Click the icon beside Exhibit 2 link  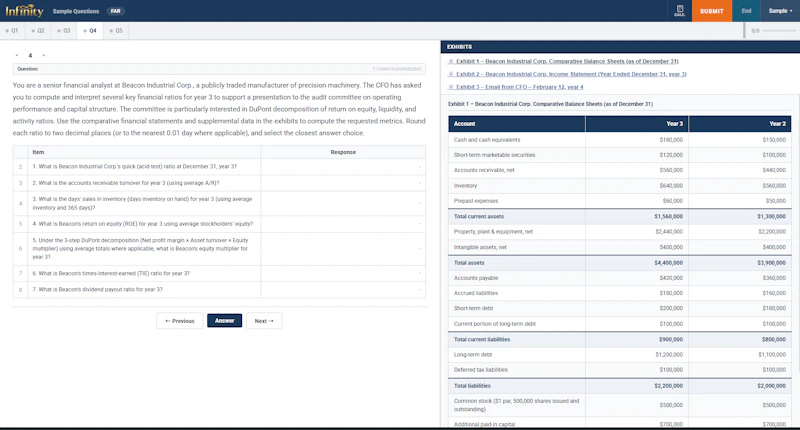pos(451,74)
